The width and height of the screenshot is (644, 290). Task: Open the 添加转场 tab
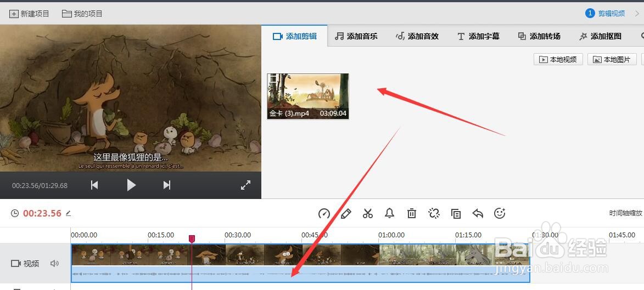[539, 36]
